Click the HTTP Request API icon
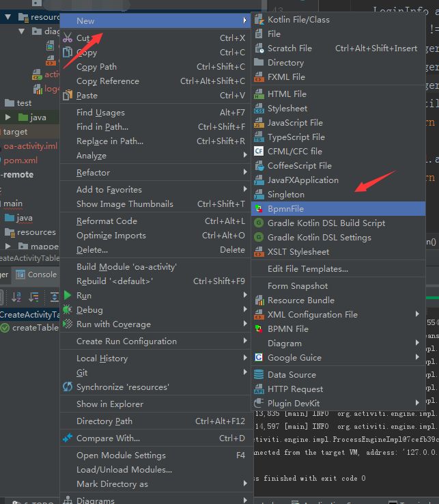This screenshot has width=439, height=504. click(x=259, y=389)
